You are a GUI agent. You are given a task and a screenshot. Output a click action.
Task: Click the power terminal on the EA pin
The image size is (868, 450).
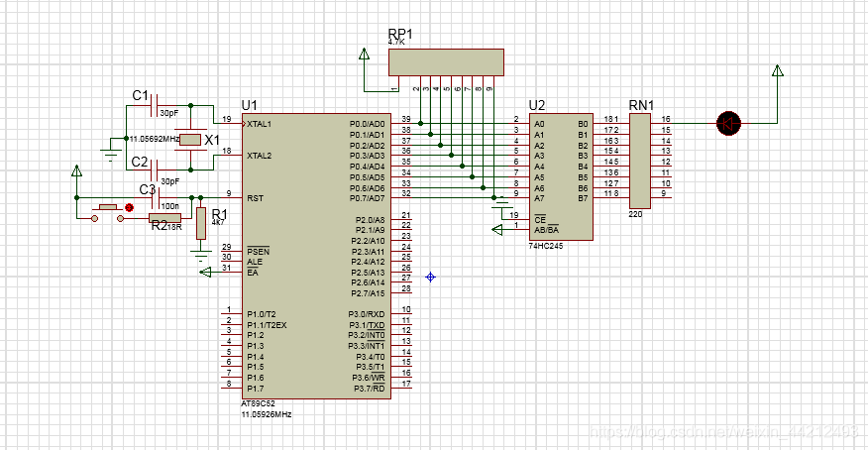click(206, 273)
